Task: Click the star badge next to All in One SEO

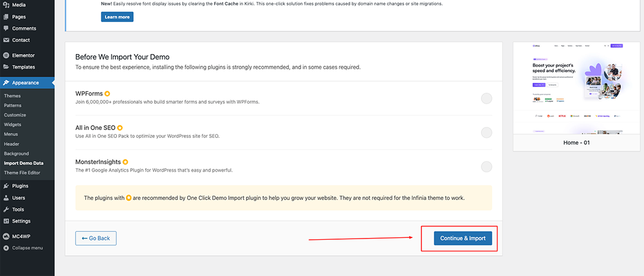Action: pyautogui.click(x=120, y=128)
